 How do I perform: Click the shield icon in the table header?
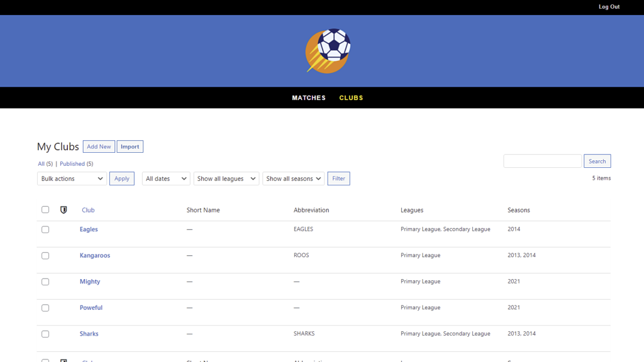[64, 209]
